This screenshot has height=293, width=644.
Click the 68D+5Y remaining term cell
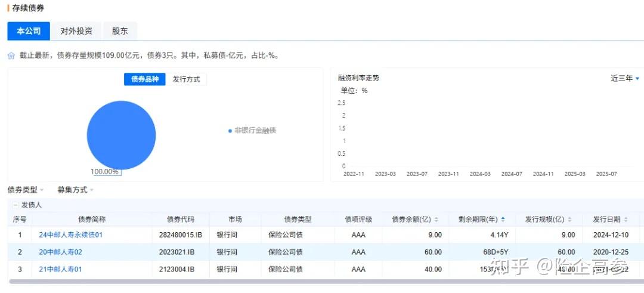497,252
